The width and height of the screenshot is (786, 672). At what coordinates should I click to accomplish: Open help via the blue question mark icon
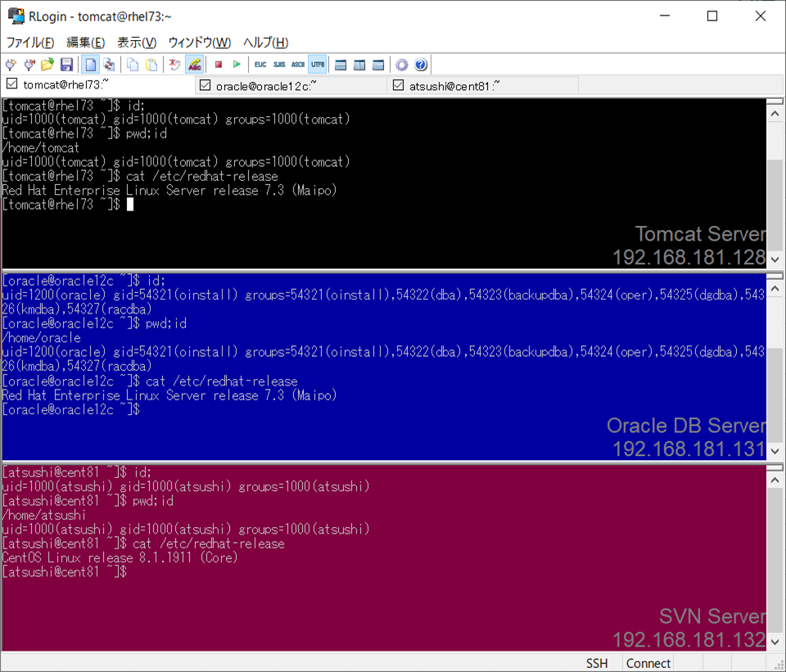[421, 65]
